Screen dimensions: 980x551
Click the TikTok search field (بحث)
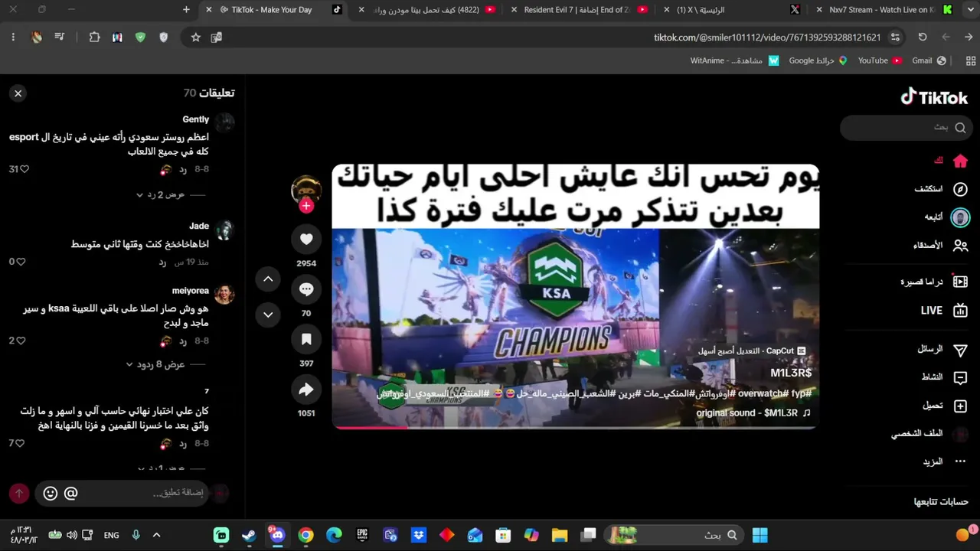click(x=906, y=128)
